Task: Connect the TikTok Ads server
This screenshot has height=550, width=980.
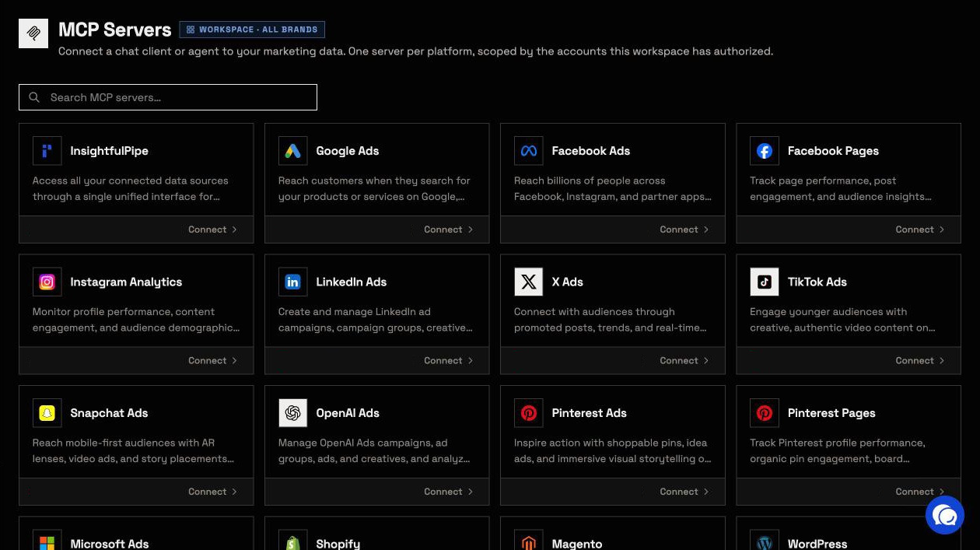Action: pos(920,360)
